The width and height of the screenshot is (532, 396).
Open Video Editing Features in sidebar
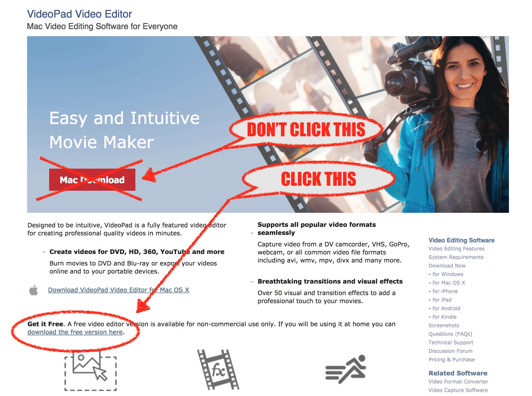point(457,248)
